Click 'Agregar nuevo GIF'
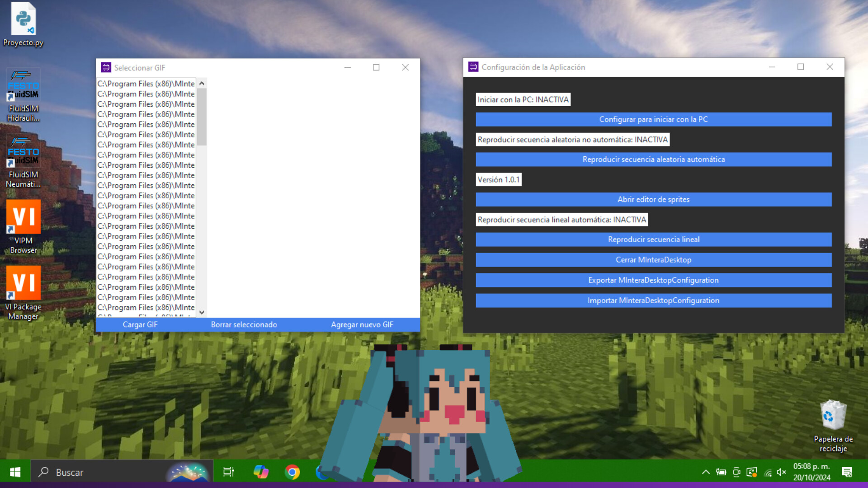 tap(362, 324)
